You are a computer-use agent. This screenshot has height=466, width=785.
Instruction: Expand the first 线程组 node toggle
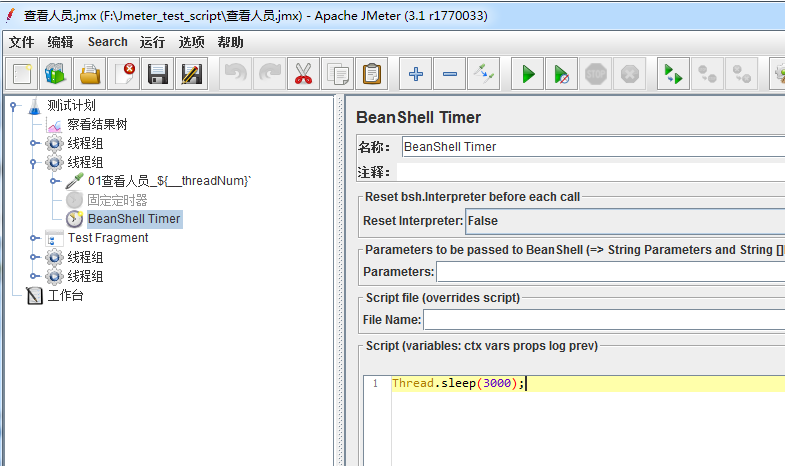[x=33, y=143]
